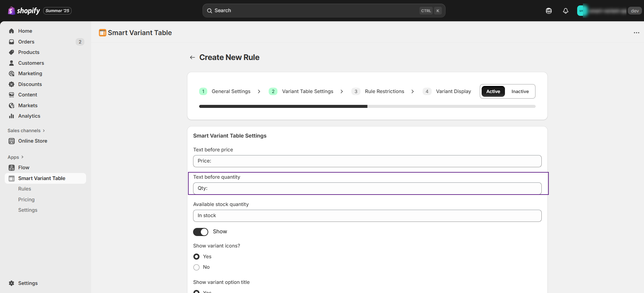Click the Text before quantity field
Viewport: 644px width, 293px height.
pyautogui.click(x=367, y=188)
